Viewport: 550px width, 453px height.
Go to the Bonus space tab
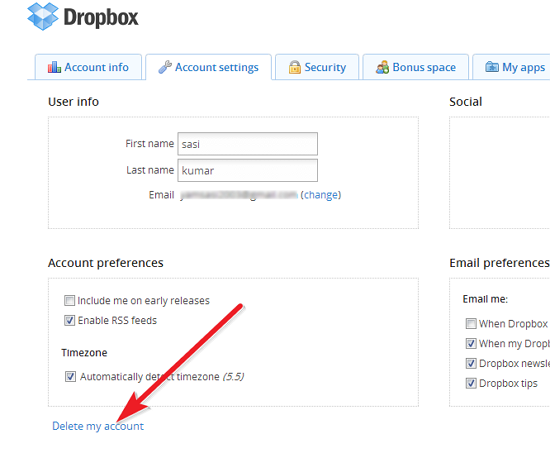[x=416, y=67]
